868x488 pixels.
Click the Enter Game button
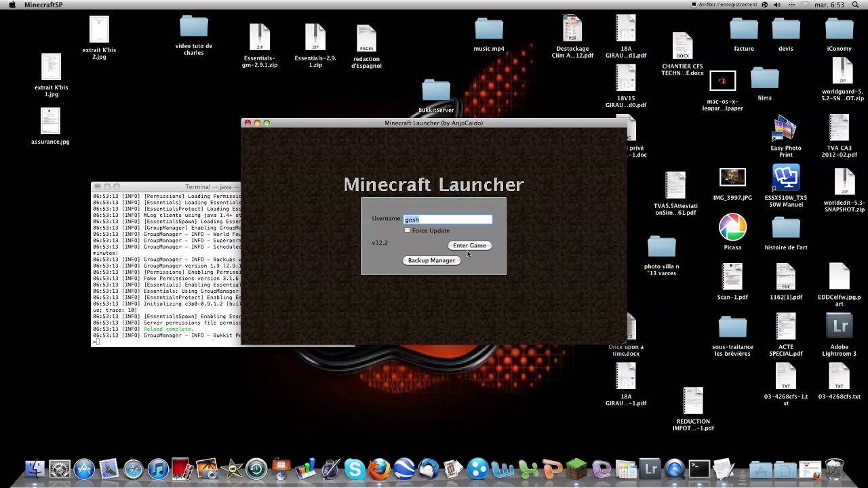pos(469,245)
